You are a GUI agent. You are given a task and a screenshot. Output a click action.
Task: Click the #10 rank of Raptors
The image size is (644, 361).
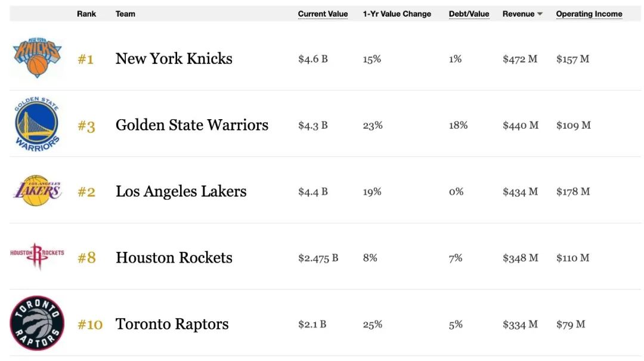pos(90,325)
